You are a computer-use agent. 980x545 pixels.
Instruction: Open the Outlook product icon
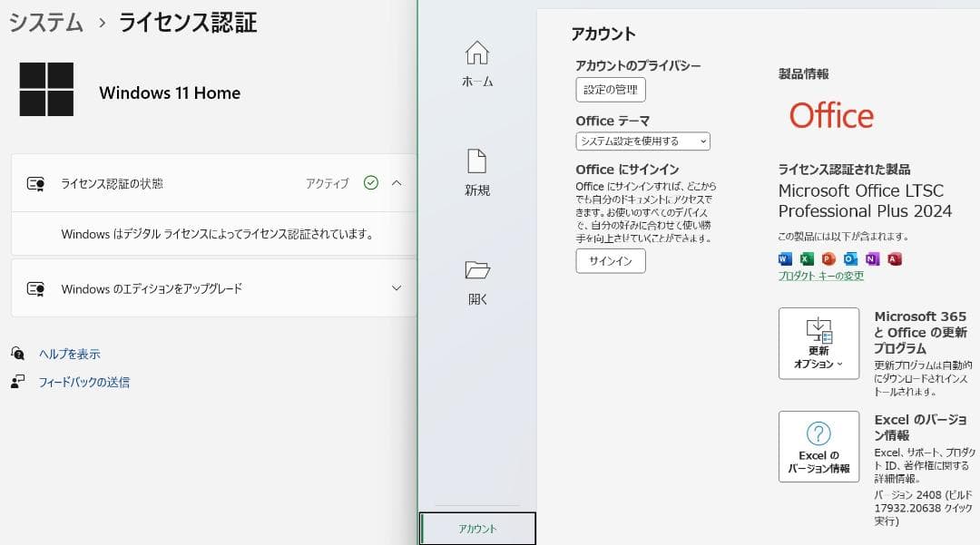click(849, 259)
